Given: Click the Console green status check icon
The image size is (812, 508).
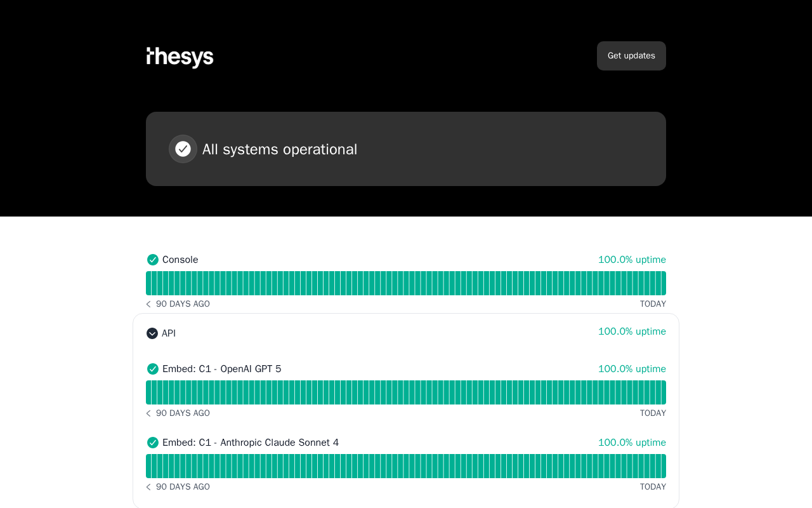Looking at the screenshot, I should 153,260.
